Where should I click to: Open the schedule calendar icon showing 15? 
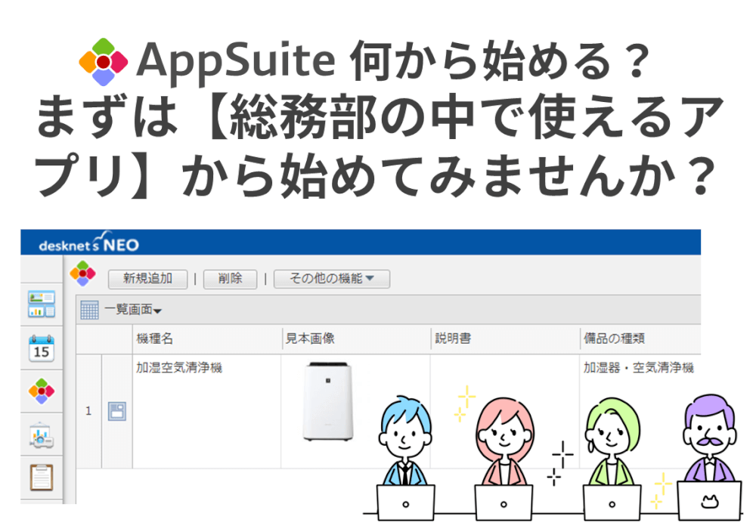click(x=42, y=347)
